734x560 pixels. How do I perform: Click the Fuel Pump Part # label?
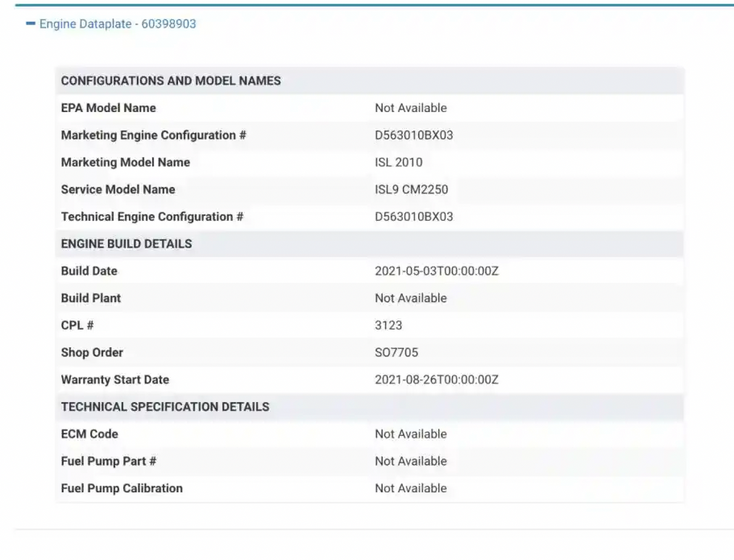108,461
